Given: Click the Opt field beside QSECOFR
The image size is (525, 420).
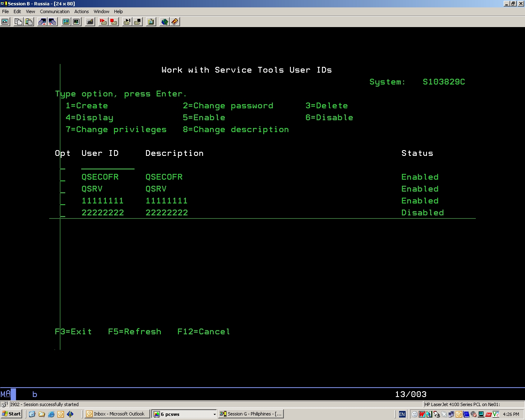Looking at the screenshot, I should [63, 177].
